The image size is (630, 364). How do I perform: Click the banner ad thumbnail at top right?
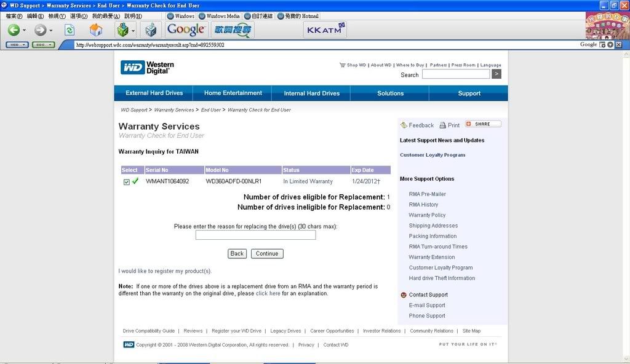point(607,26)
